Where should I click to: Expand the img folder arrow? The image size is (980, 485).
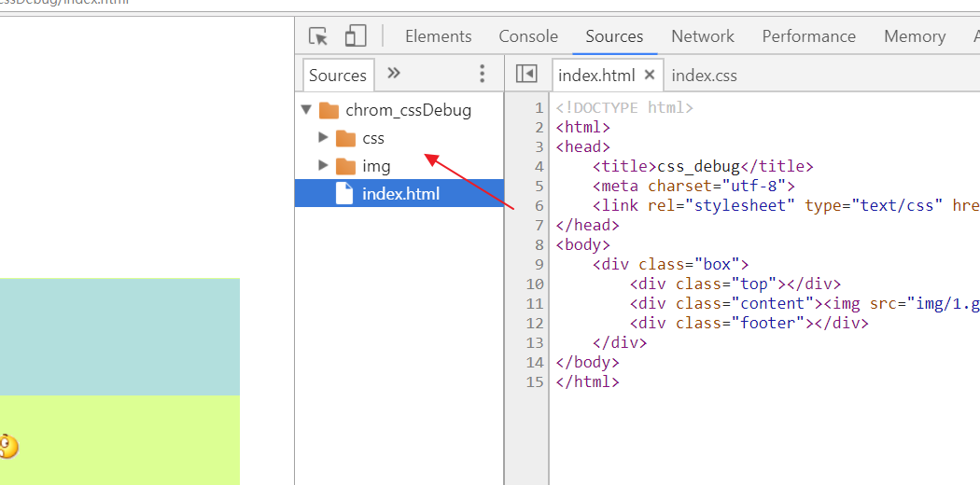[323, 165]
